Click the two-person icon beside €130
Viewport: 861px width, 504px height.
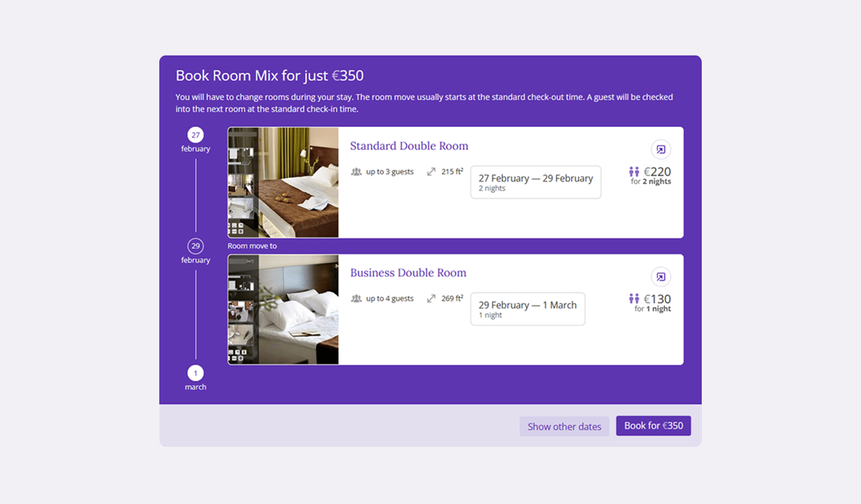[x=634, y=299]
